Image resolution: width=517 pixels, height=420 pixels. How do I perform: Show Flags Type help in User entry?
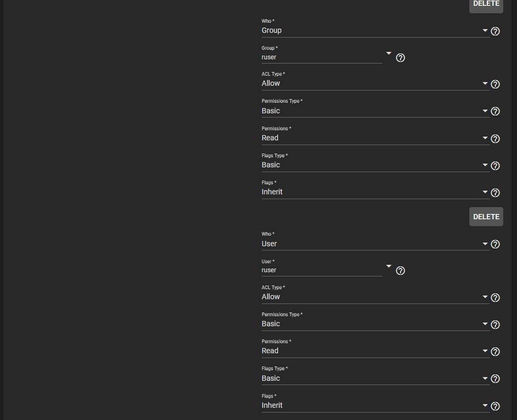pyautogui.click(x=495, y=379)
